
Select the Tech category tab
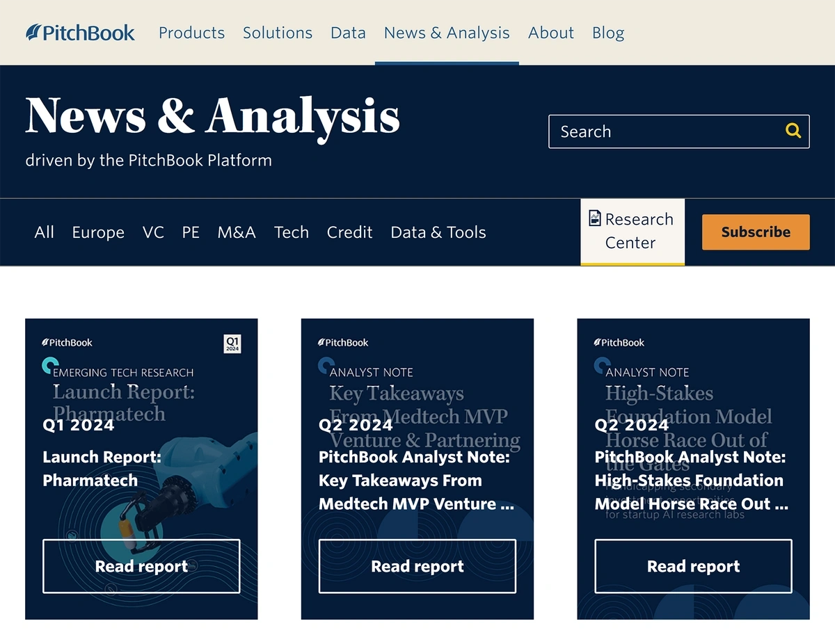click(x=292, y=232)
